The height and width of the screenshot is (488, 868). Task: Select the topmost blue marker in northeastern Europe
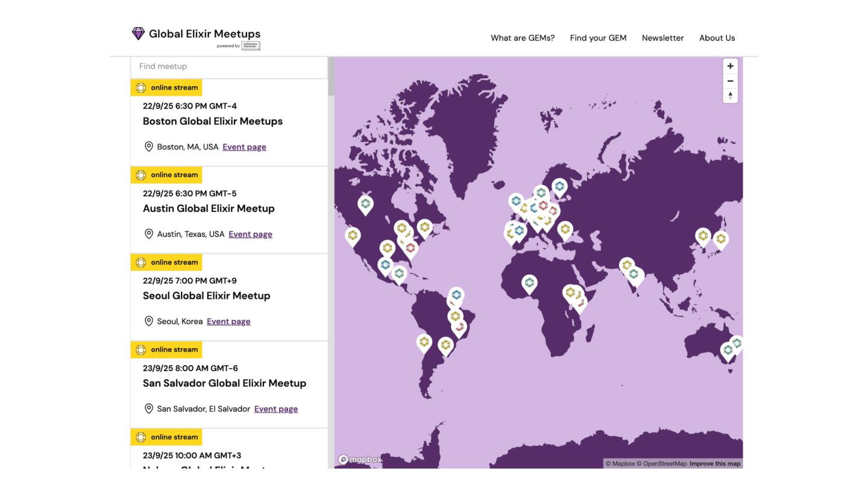coord(559,187)
